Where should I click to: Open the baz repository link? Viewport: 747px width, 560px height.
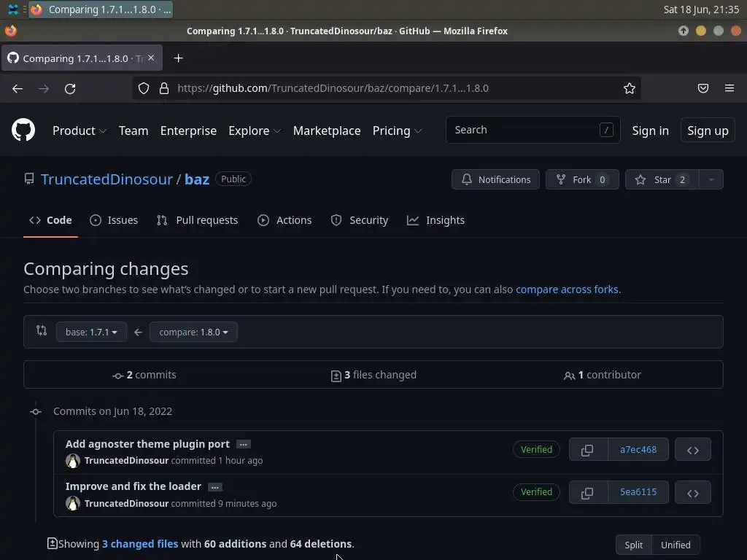point(197,179)
